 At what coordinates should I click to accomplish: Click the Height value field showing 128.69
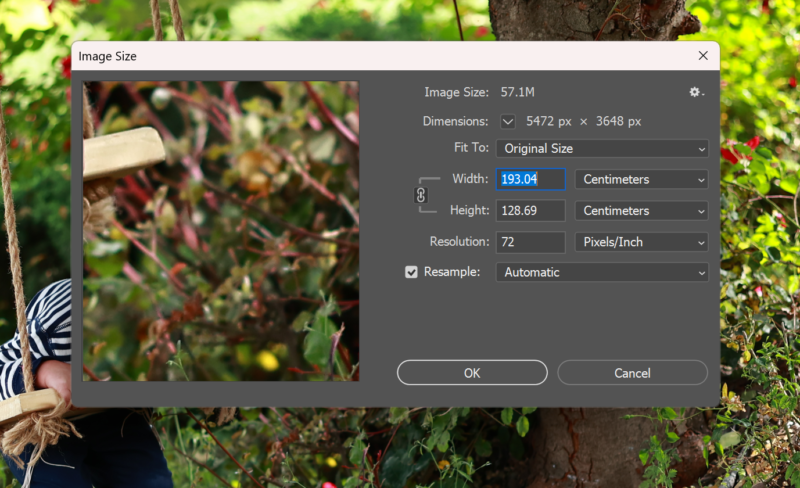click(530, 210)
